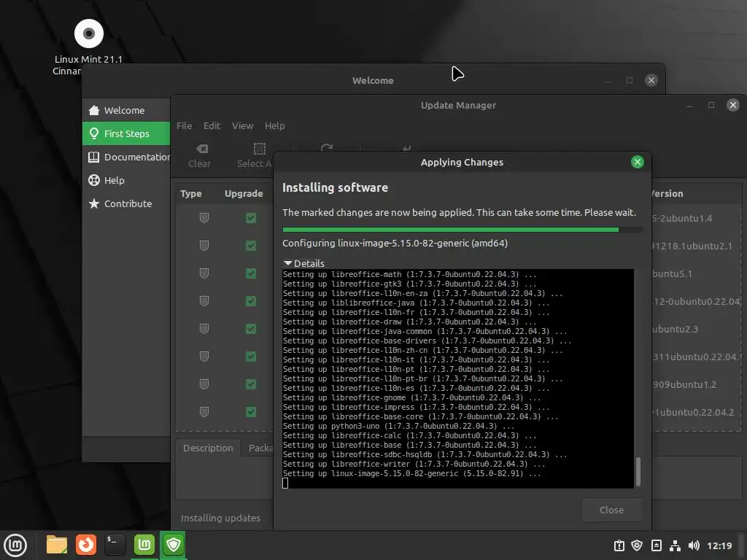Image resolution: width=747 pixels, height=560 pixels.
Task: Select Documentation in Welcome window sidebar
Action: click(x=125, y=157)
